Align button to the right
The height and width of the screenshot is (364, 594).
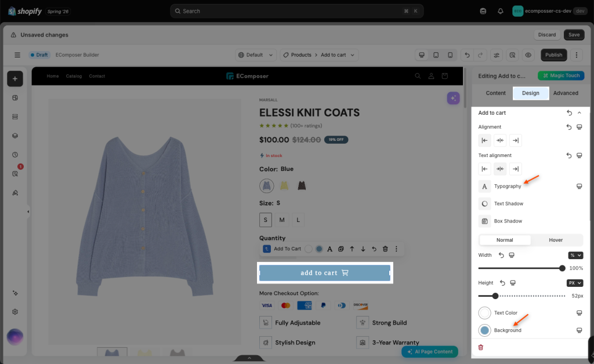coord(516,140)
